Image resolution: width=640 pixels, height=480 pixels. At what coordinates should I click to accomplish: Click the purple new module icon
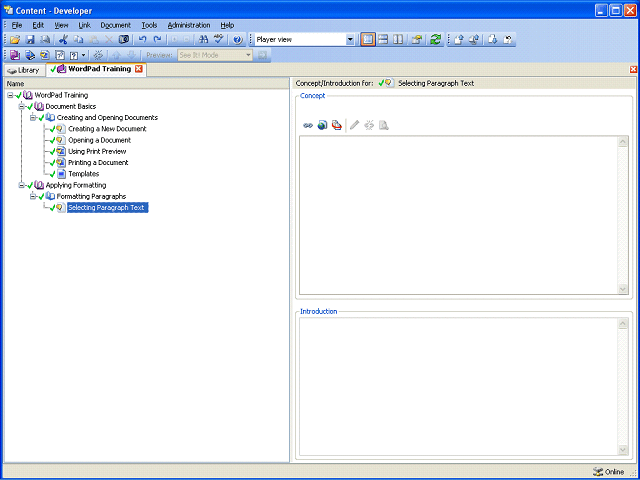(15, 55)
